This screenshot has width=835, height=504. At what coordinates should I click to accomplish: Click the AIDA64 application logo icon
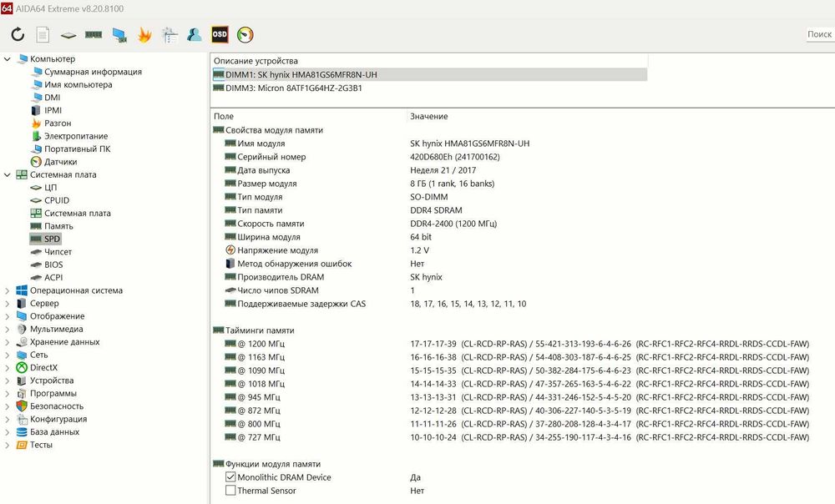(x=7, y=8)
